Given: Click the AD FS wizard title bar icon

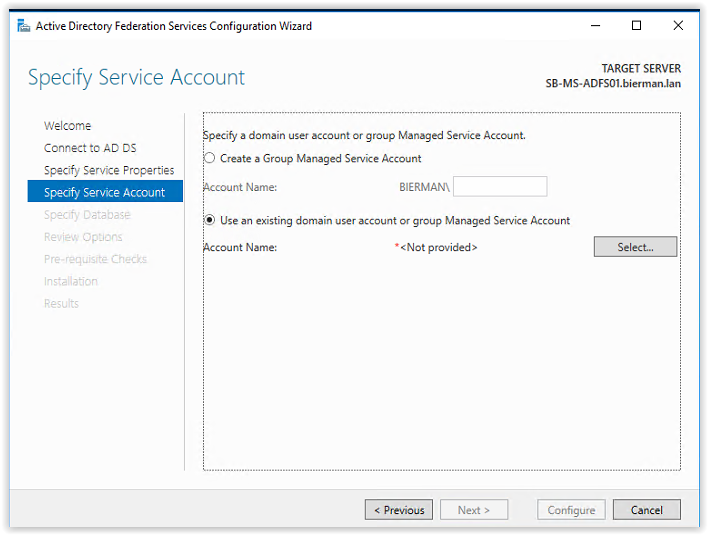Looking at the screenshot, I should coord(23,26).
